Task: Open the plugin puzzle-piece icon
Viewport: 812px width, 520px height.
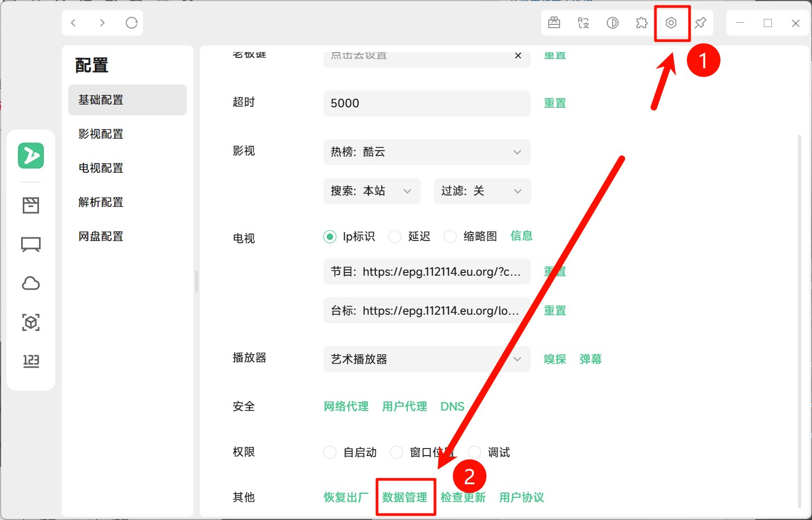Action: coord(641,23)
